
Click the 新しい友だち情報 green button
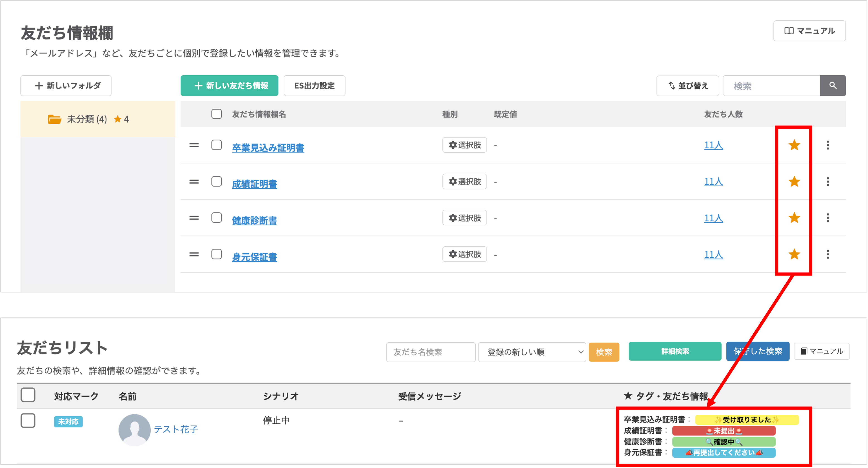coord(229,86)
